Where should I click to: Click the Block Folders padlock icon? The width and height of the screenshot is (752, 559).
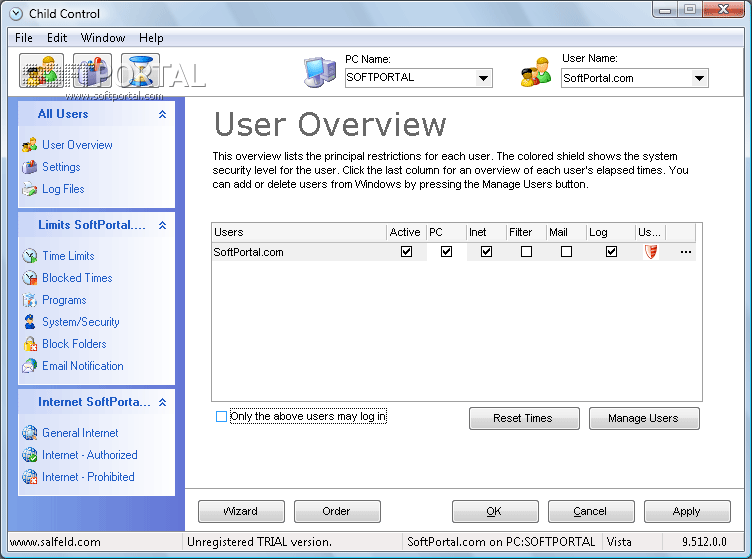[x=30, y=344]
